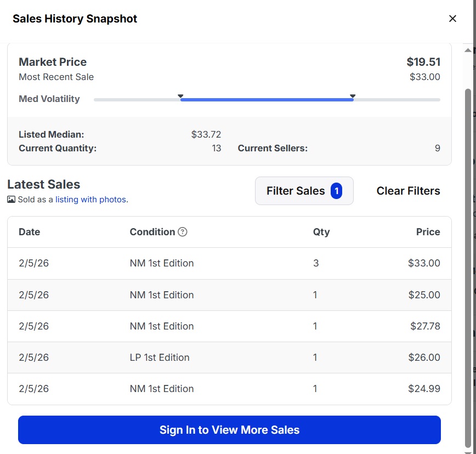Select the $27.78 sale row
This screenshot has width=476, height=454.
click(x=229, y=326)
